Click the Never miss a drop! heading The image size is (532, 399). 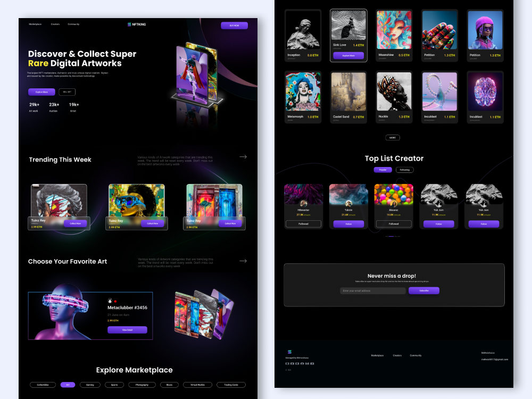(x=392, y=276)
